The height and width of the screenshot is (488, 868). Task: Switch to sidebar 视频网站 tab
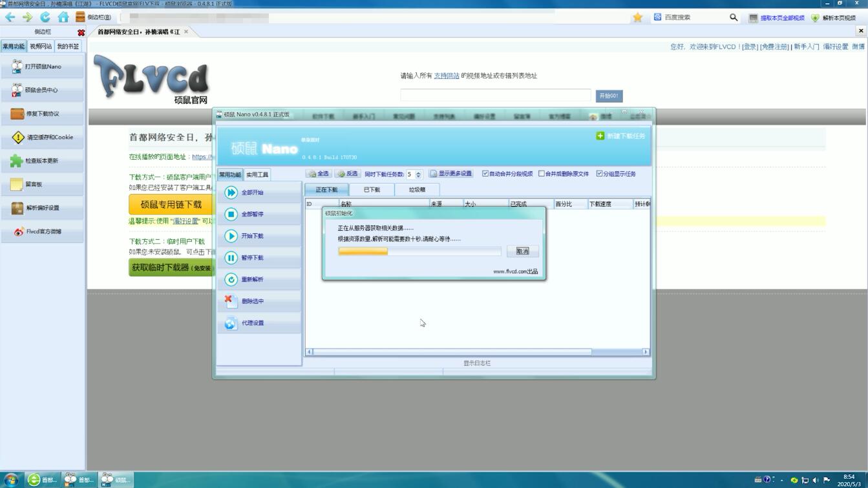pos(40,47)
